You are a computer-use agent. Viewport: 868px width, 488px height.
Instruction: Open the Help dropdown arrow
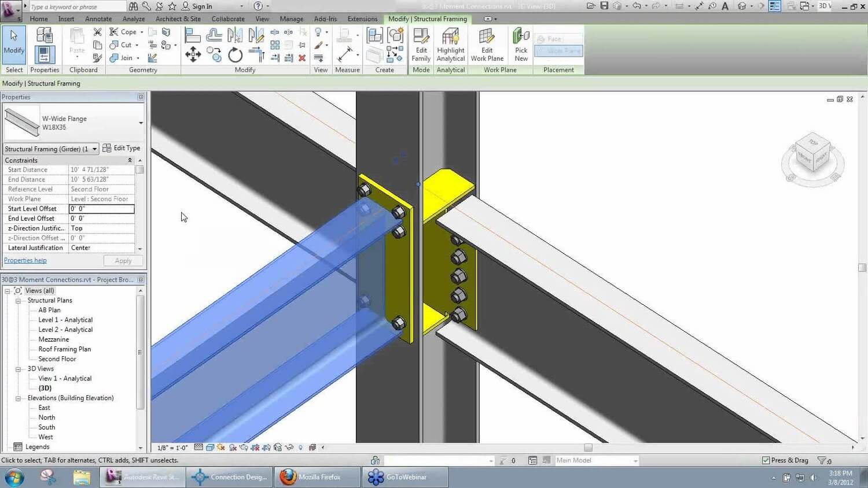click(x=267, y=6)
